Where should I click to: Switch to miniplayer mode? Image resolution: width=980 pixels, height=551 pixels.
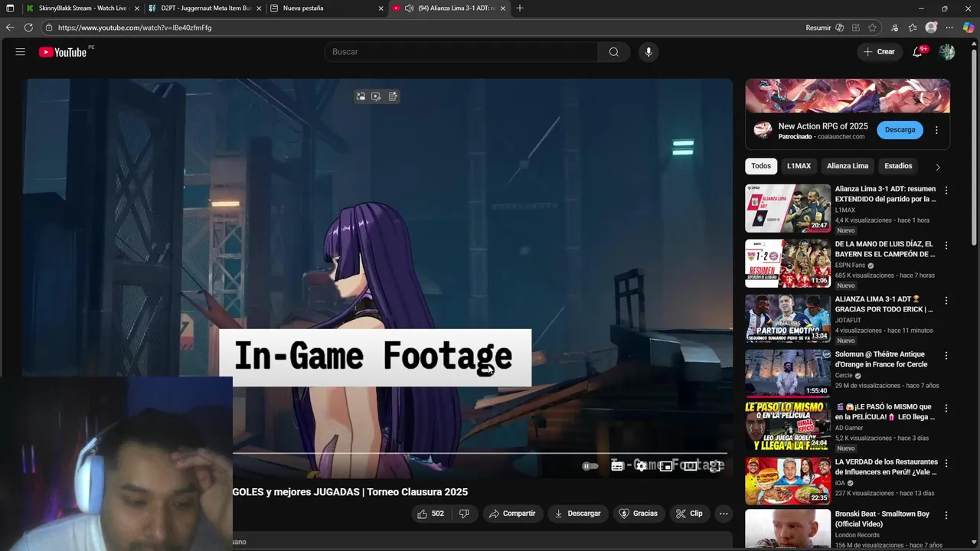666,466
